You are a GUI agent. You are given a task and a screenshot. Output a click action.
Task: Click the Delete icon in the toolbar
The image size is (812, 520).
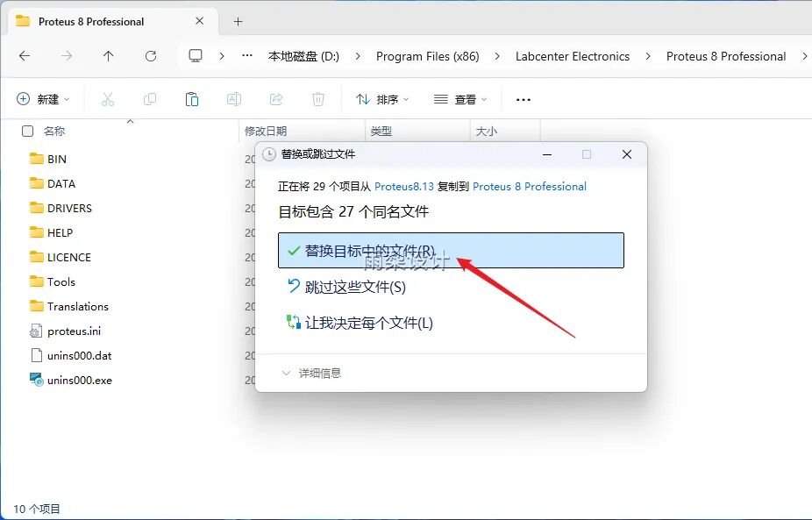(317, 98)
